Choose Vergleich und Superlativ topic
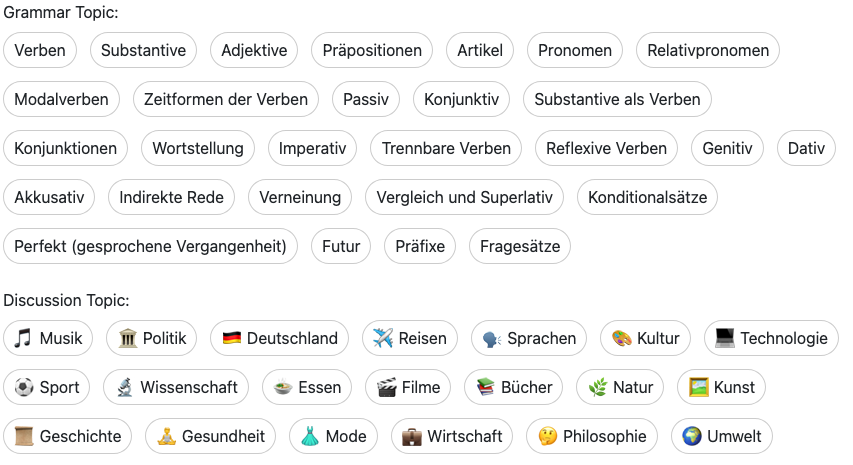This screenshot has height=465, width=853. click(x=464, y=197)
